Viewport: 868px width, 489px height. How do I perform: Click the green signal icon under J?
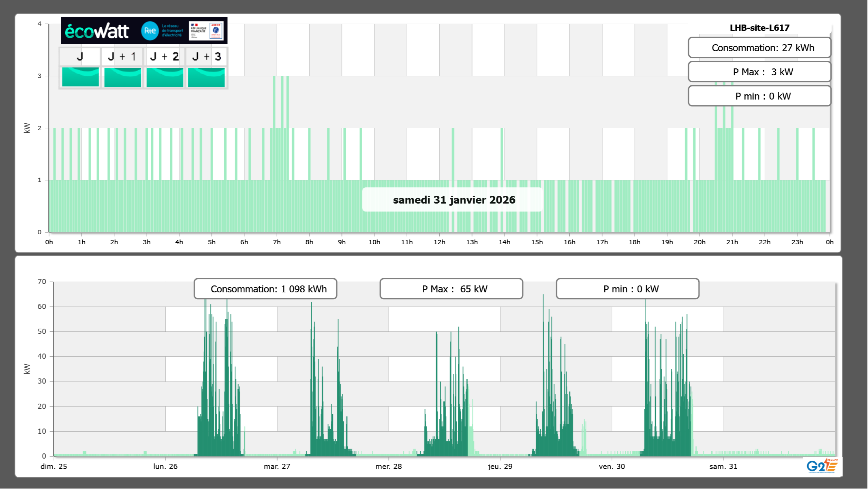[81, 77]
